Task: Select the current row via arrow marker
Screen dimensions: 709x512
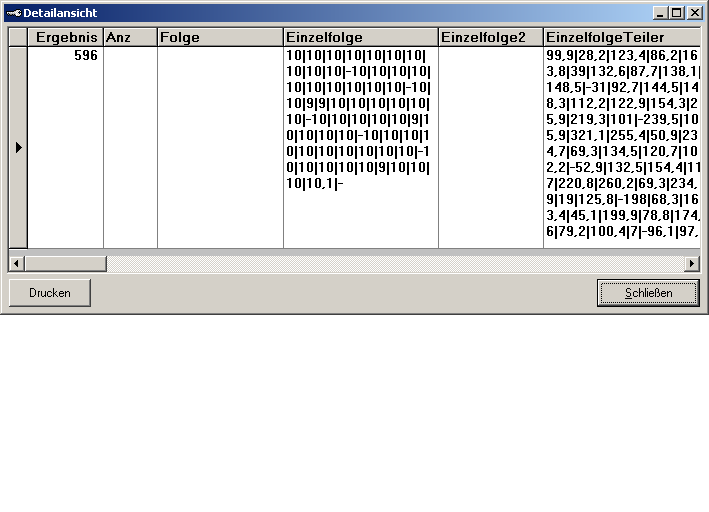Action: pos(18,147)
